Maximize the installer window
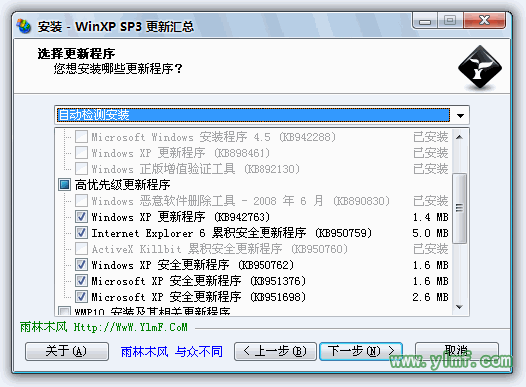 [450, 21]
